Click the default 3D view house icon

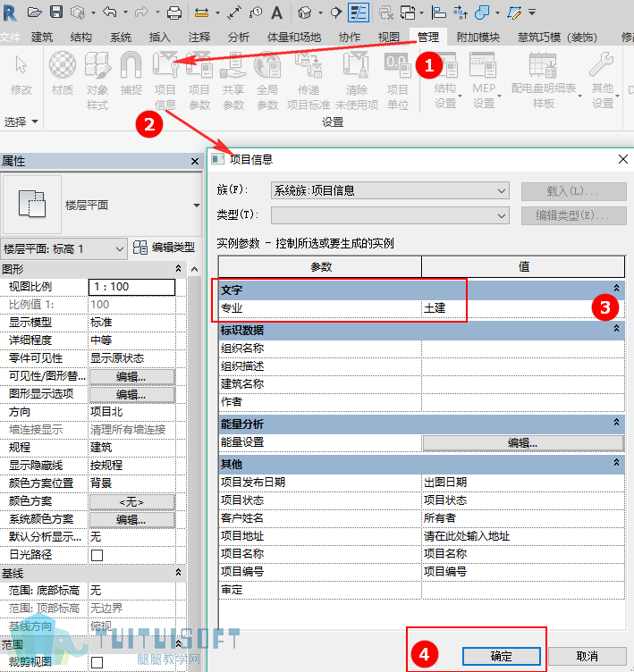[304, 13]
